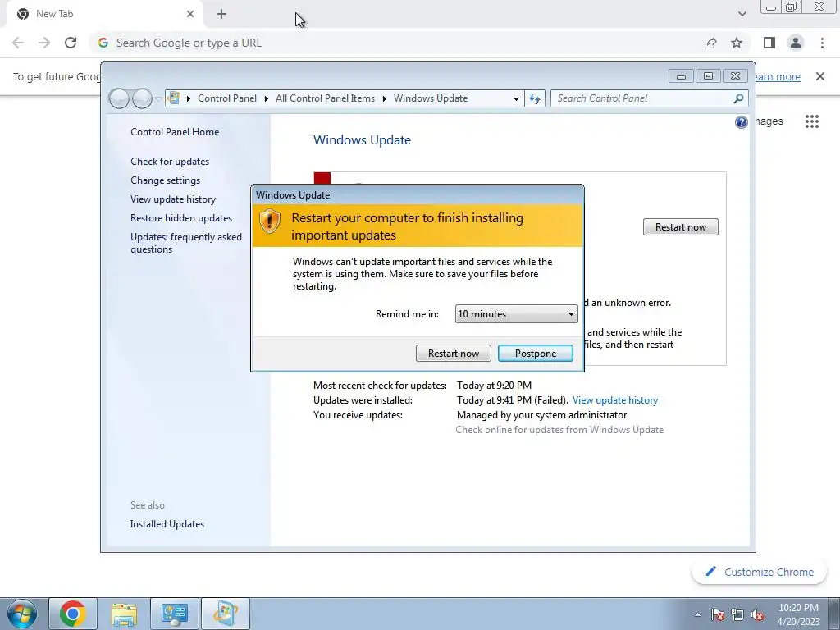Click Restore hidden updates link
Screen dimensions: 840x630
181,218
